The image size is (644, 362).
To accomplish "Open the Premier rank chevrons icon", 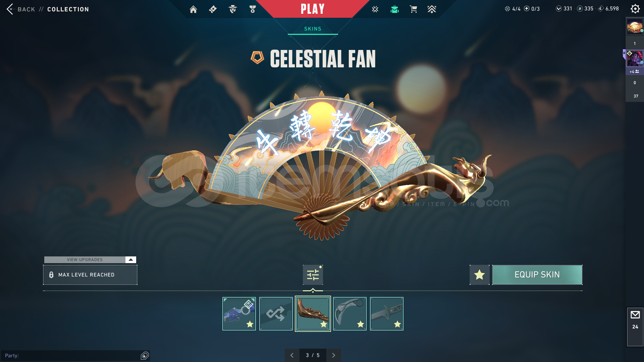I will [x=432, y=9].
